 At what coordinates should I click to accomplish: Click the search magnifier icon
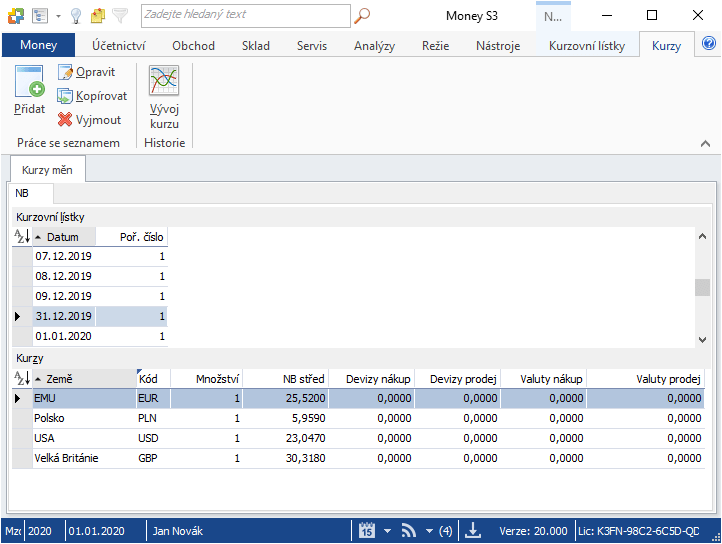(x=363, y=15)
